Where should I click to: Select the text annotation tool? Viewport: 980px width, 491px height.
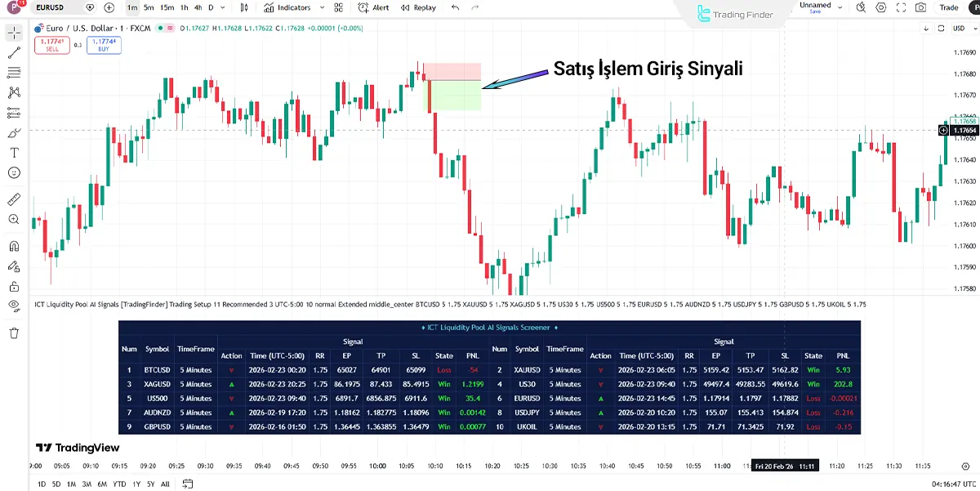tap(14, 153)
